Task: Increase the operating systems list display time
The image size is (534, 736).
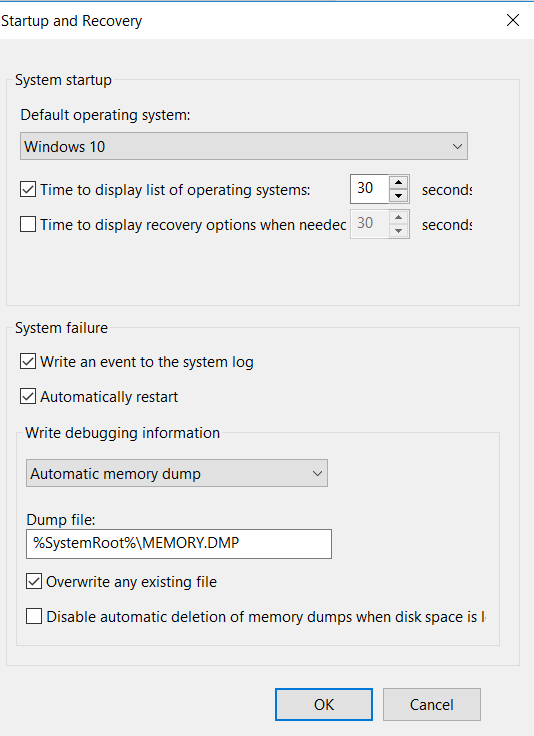Action: (x=398, y=182)
